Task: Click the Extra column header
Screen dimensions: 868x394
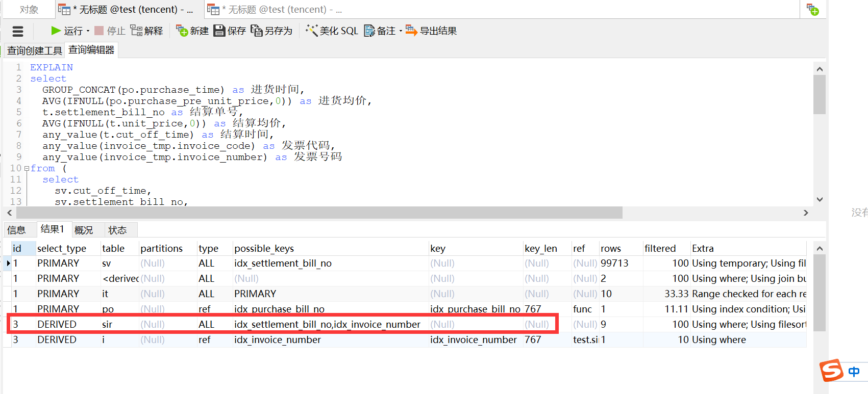Action: point(749,248)
